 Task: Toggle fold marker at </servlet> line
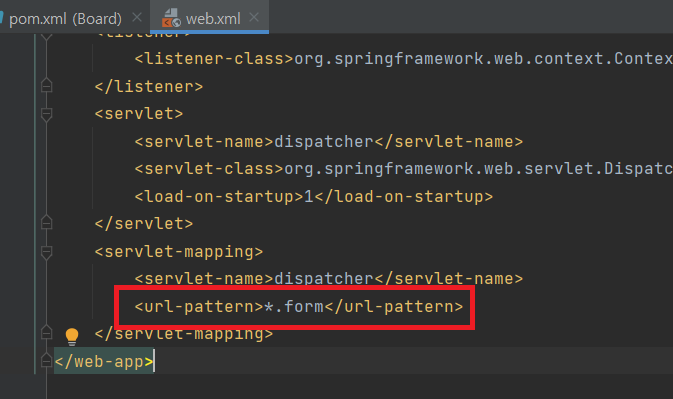click(x=46, y=223)
